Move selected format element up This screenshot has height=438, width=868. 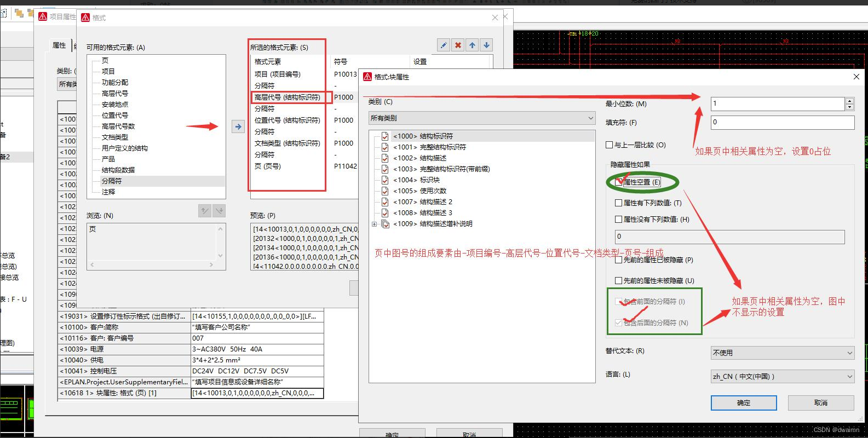click(472, 45)
